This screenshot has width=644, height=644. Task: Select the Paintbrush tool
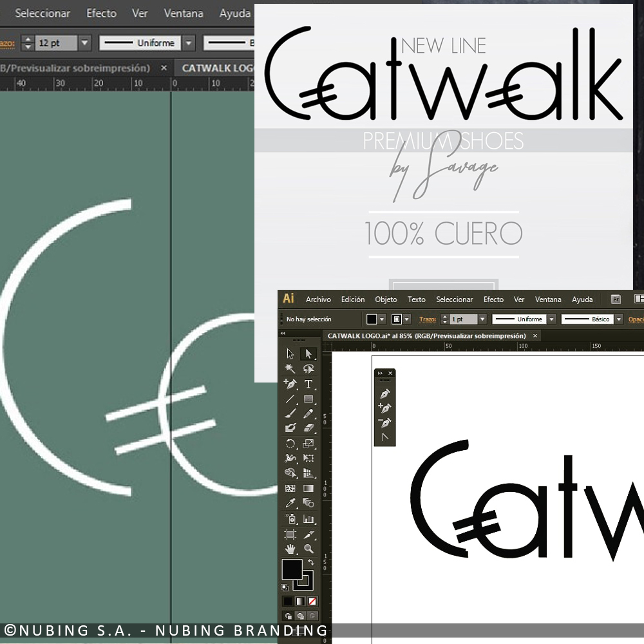pyautogui.click(x=290, y=413)
